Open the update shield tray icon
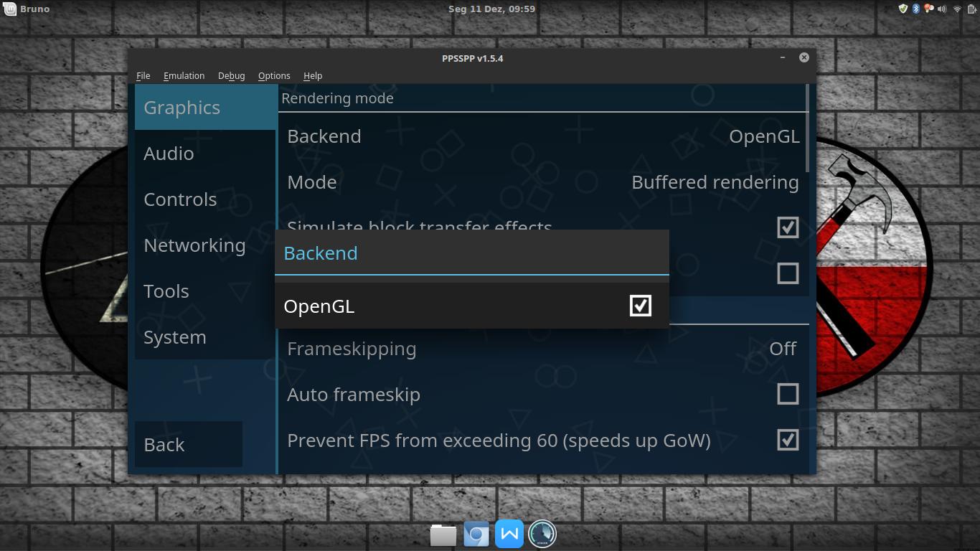The height and width of the screenshot is (551, 980). (903, 9)
